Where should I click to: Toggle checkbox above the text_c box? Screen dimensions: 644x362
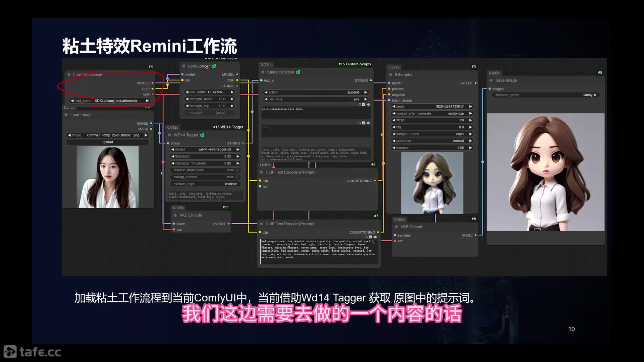click(364, 123)
